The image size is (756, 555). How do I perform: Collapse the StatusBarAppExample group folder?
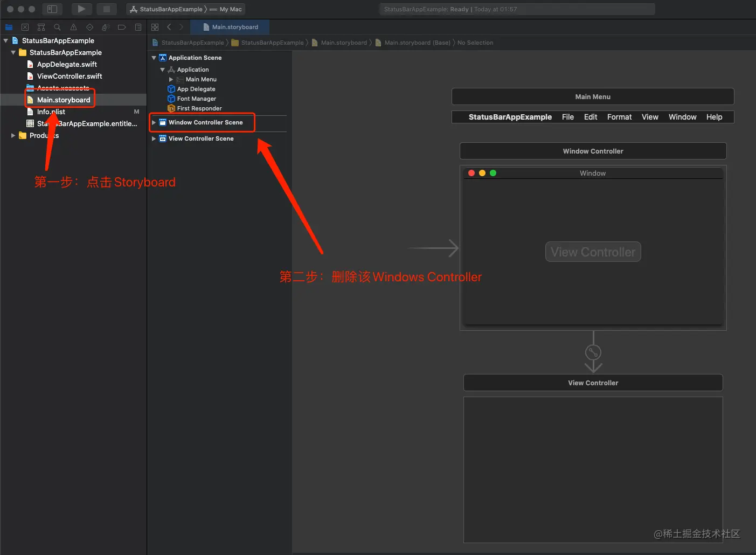(x=13, y=52)
